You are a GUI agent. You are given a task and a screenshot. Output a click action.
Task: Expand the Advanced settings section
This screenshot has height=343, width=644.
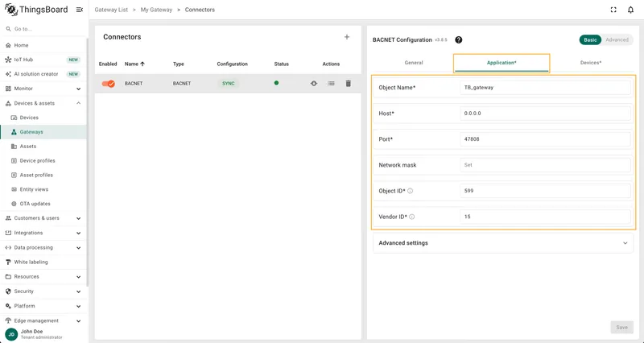coord(503,243)
